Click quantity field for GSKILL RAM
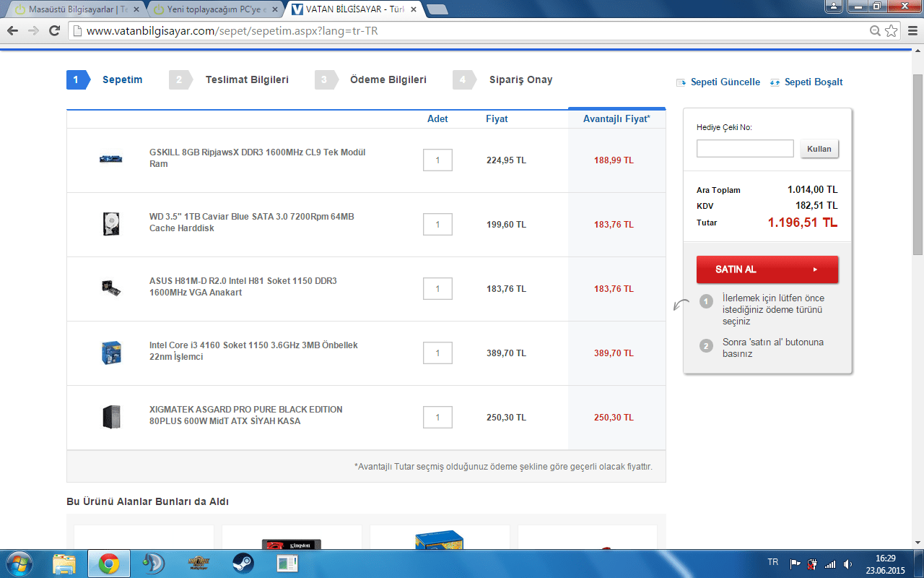This screenshot has height=578, width=924. pyautogui.click(x=437, y=160)
